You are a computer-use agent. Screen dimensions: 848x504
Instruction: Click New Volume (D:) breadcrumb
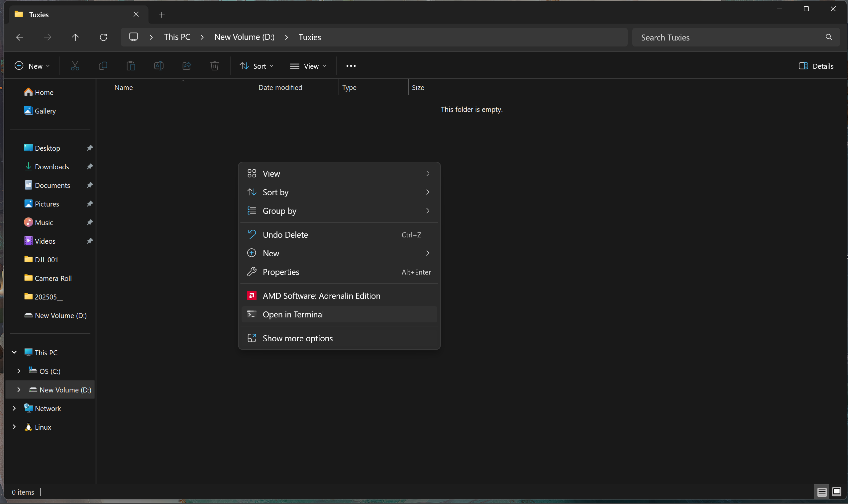coord(244,37)
